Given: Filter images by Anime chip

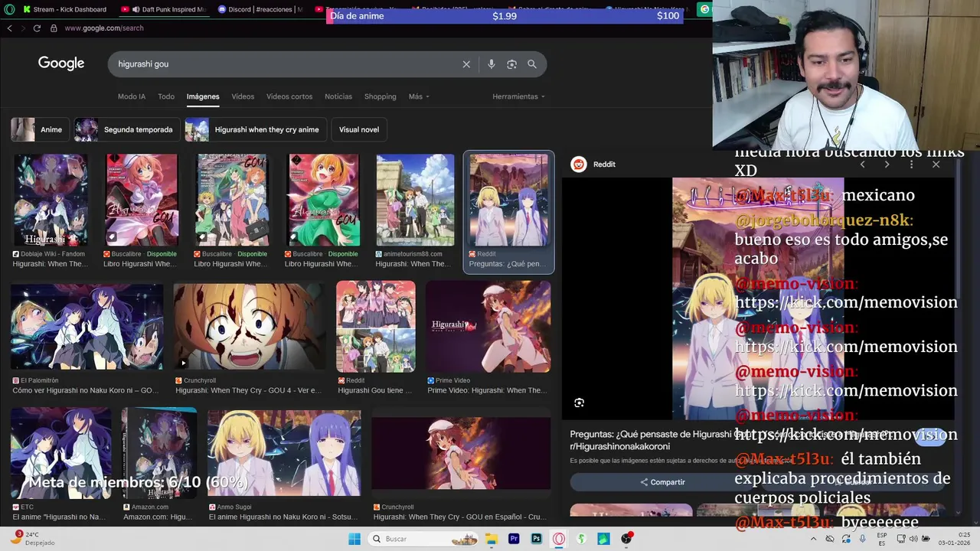Looking at the screenshot, I should click(x=41, y=129).
